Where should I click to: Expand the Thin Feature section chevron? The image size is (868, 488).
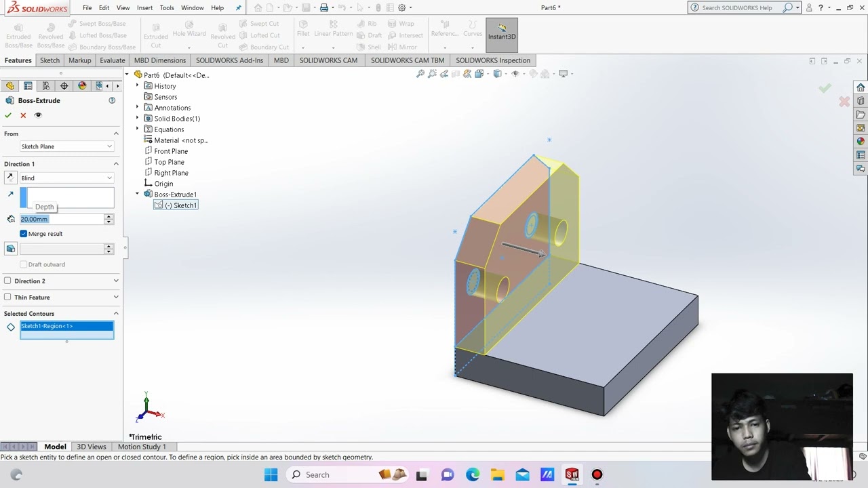pyautogui.click(x=116, y=297)
